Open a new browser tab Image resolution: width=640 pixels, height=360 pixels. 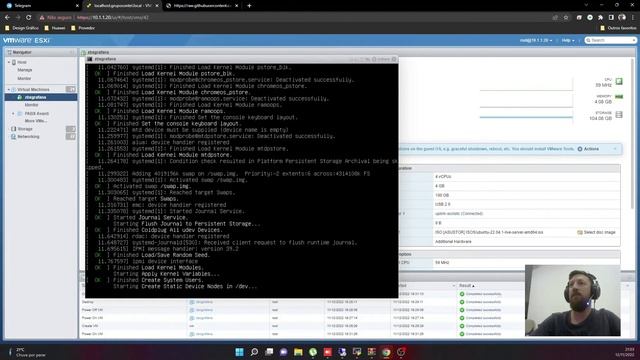249,6
